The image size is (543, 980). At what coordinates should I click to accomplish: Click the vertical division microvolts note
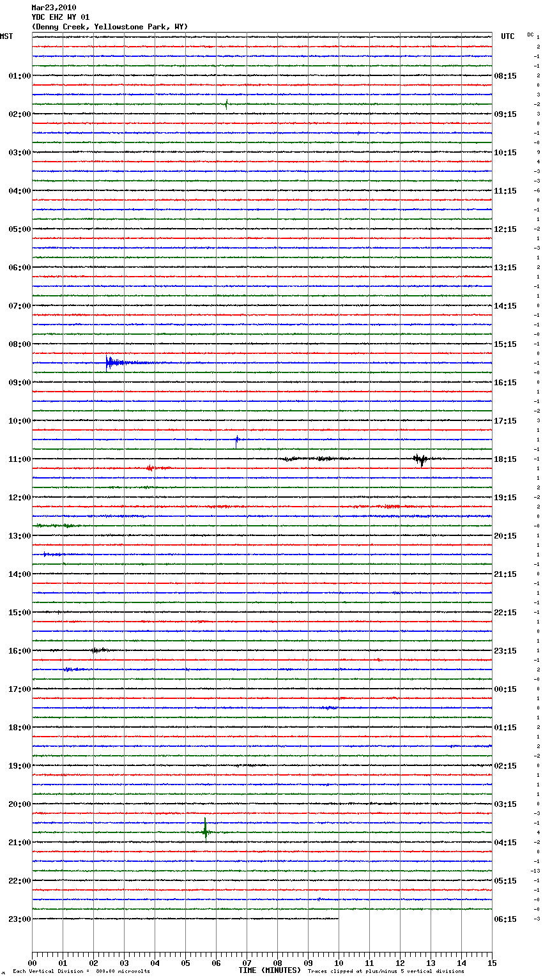(81, 972)
